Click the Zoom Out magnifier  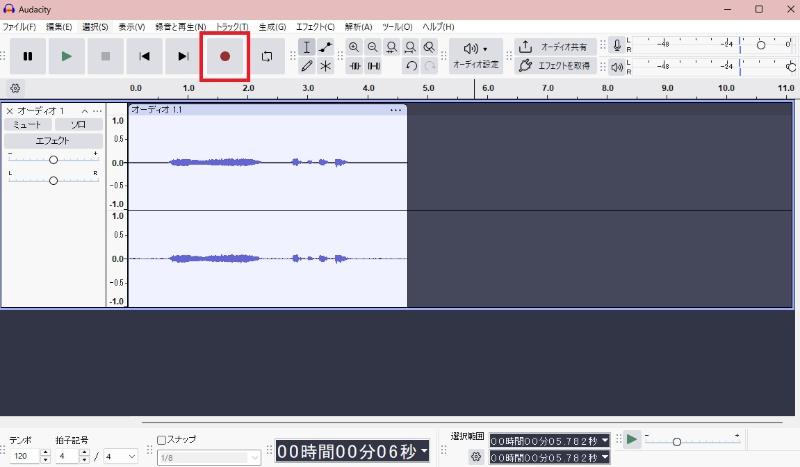tap(372, 47)
